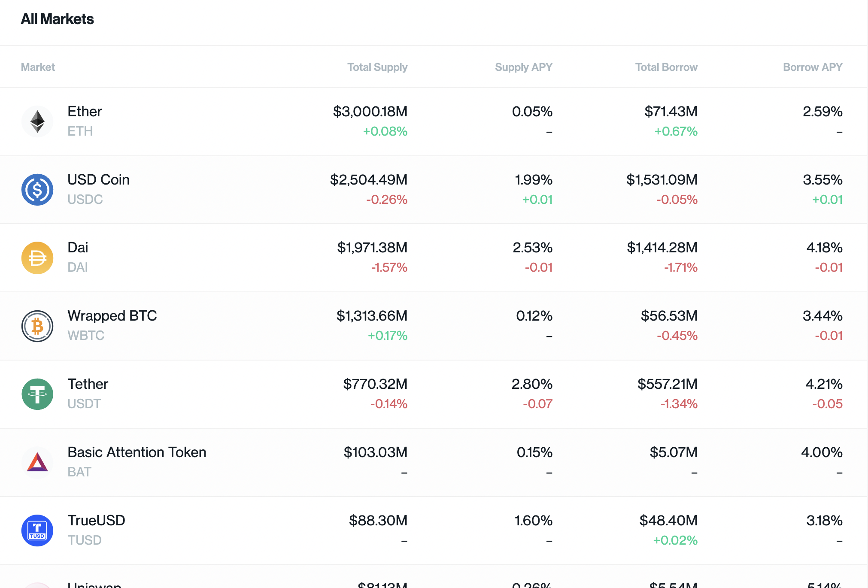Screen dimensions: 868x588
Task: Click TrueUSD total supply $88.30M
Action: 378,521
